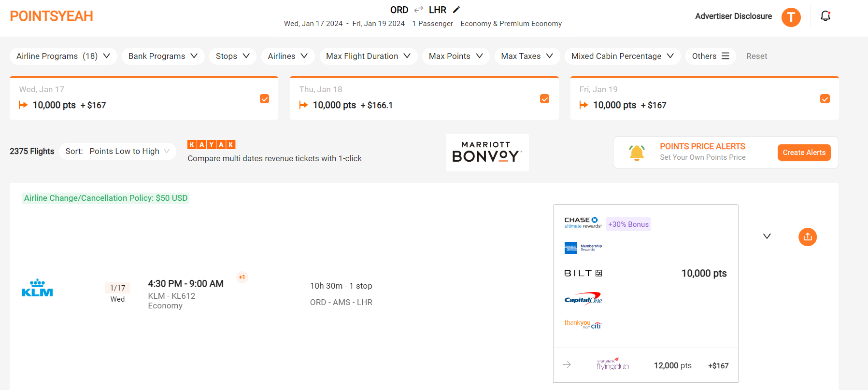Click the orange share icon button

pyautogui.click(x=807, y=237)
